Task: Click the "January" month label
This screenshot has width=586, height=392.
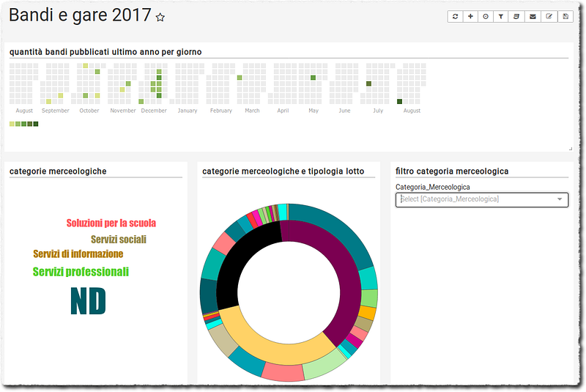Action: pyautogui.click(x=188, y=111)
